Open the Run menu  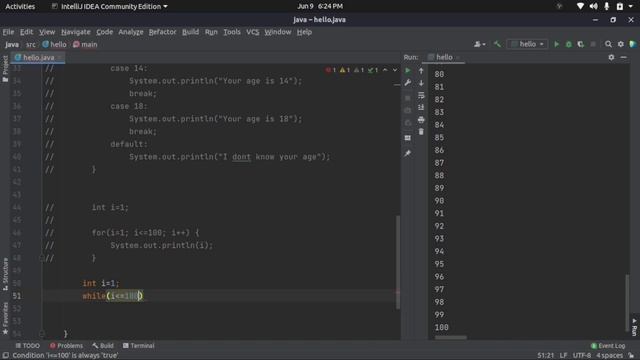click(x=211, y=32)
